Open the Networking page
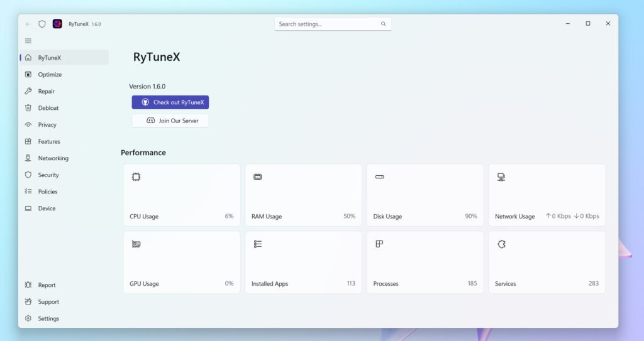 53,158
